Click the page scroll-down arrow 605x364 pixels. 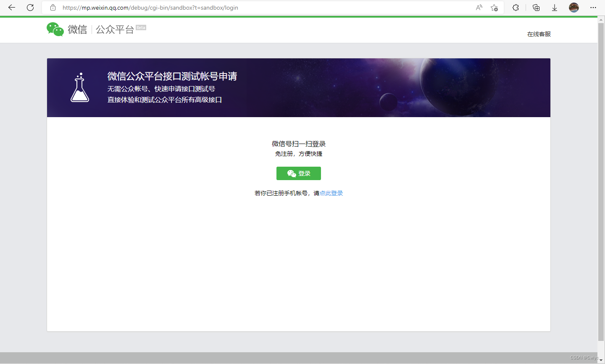[x=601, y=360]
